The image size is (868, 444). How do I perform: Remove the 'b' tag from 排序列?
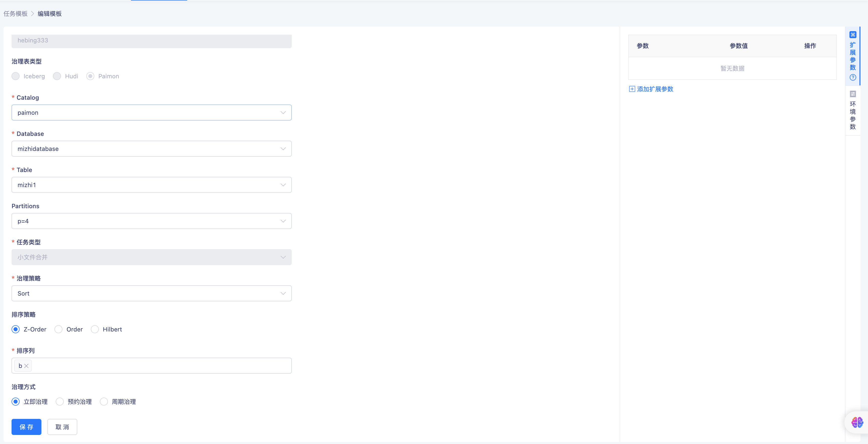point(26,366)
